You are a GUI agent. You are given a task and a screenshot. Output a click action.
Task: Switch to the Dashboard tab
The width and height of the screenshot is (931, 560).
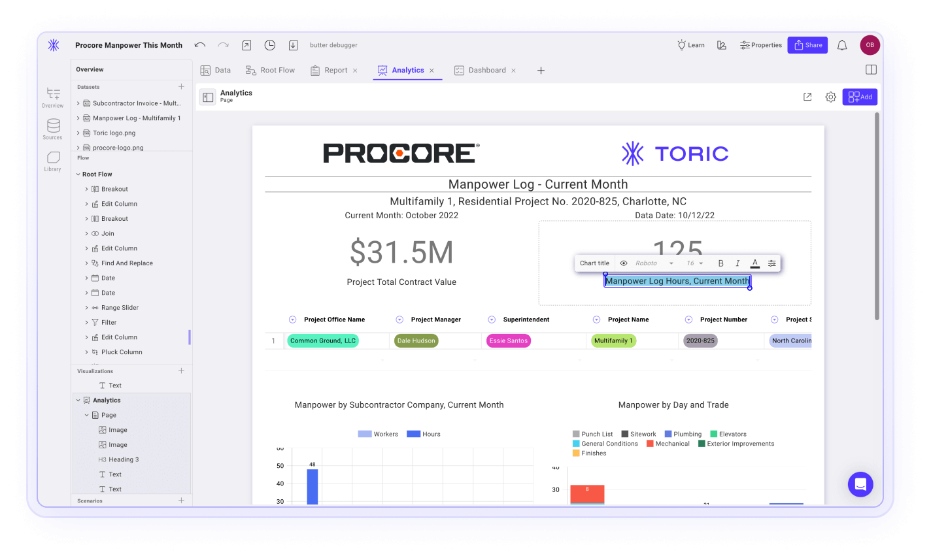(486, 70)
